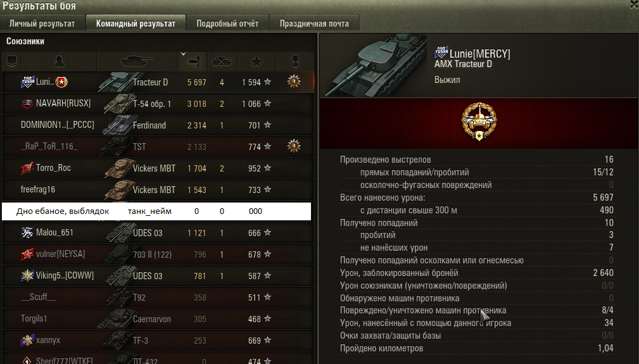639x364 pixels.
Task: Open the Праздничная почта tab
Action: tap(314, 23)
